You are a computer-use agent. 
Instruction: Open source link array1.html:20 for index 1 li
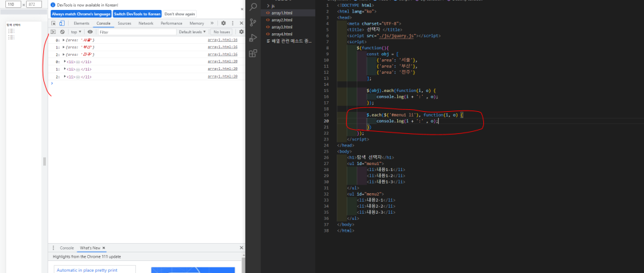coord(223,69)
